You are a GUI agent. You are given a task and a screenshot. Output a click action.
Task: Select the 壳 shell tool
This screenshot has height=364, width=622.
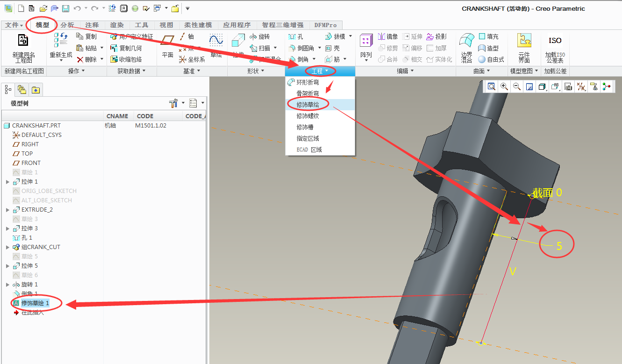click(332, 48)
